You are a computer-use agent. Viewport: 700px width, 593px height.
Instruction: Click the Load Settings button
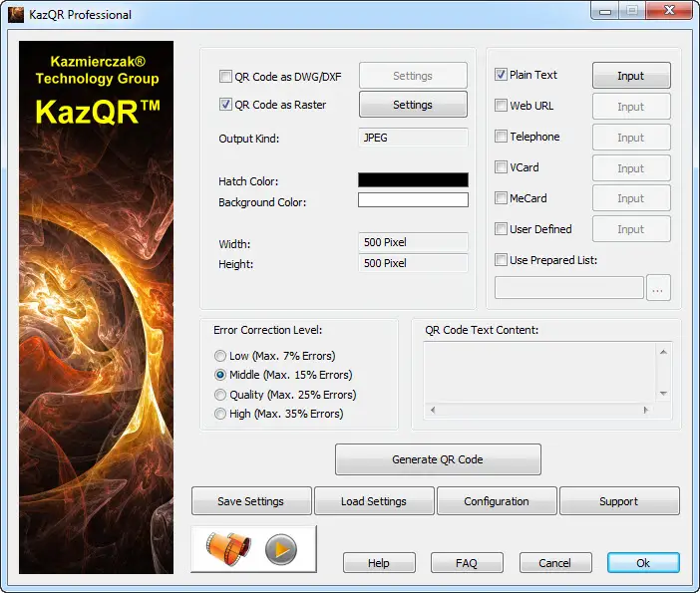click(x=374, y=501)
